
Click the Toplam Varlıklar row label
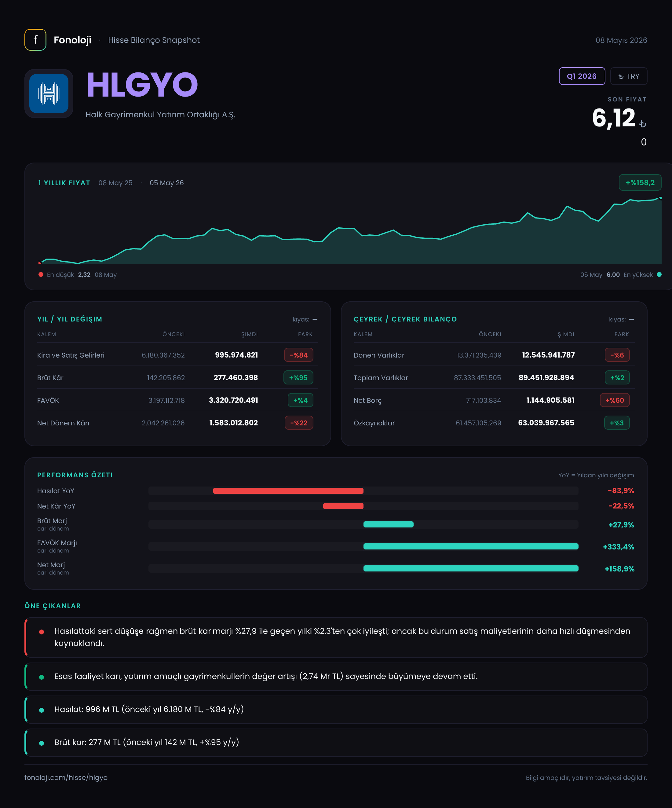(x=380, y=378)
